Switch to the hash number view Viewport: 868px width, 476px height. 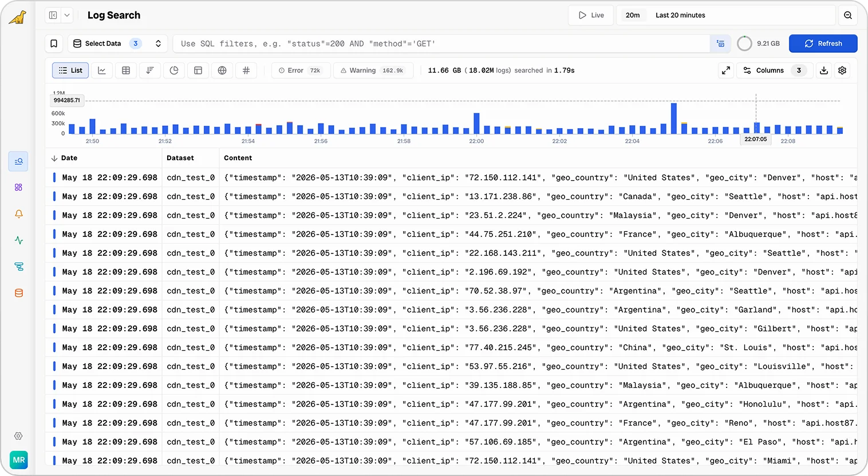[246, 70]
